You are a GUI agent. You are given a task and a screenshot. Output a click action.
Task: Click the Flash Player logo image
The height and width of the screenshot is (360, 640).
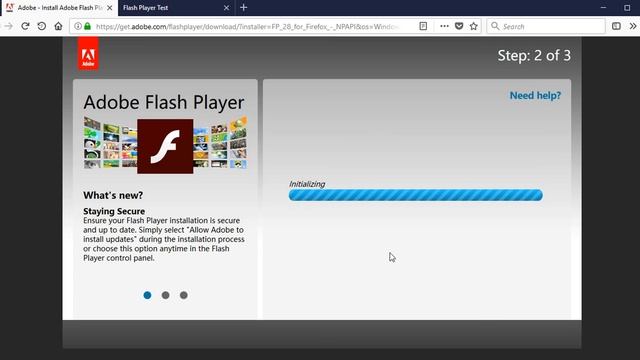[x=165, y=146]
